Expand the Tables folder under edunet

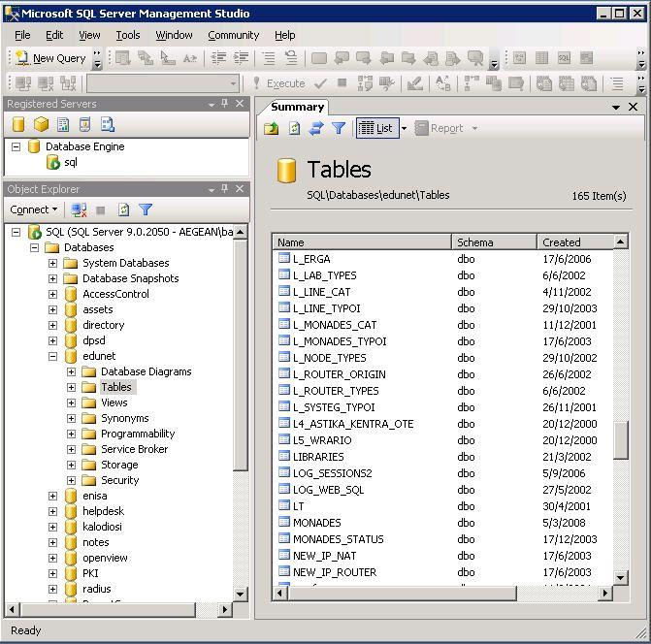click(x=71, y=387)
